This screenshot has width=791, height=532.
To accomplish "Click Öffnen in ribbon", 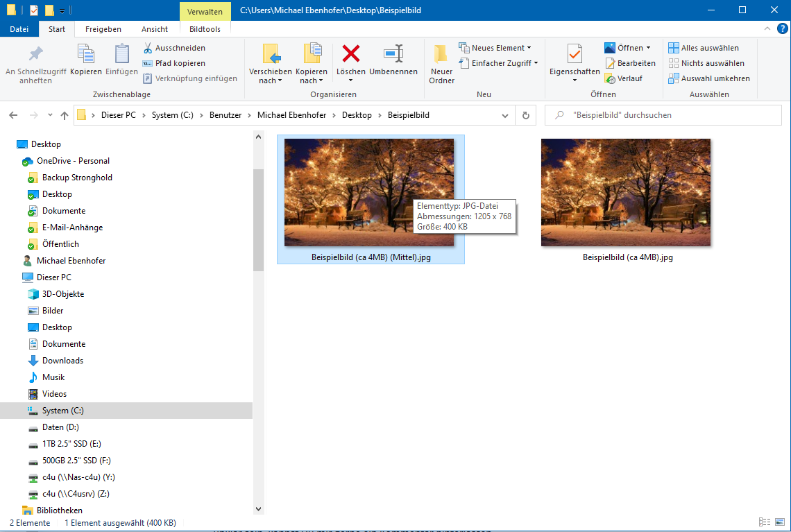I will (x=627, y=48).
